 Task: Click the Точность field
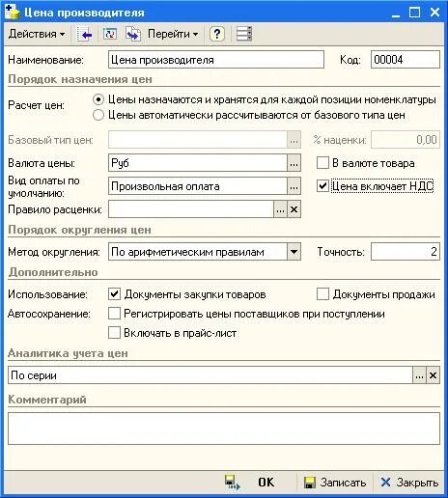(x=406, y=252)
